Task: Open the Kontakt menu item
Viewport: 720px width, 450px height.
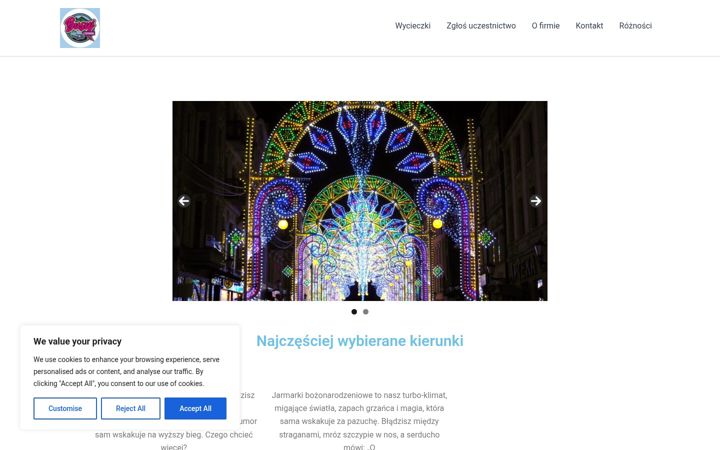Action: [589, 26]
